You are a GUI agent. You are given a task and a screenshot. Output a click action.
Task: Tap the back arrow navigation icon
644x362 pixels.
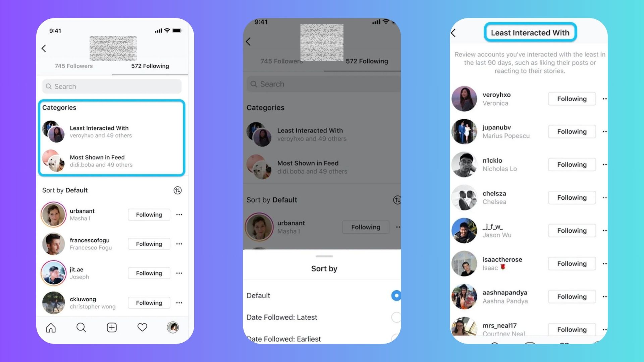coord(44,48)
